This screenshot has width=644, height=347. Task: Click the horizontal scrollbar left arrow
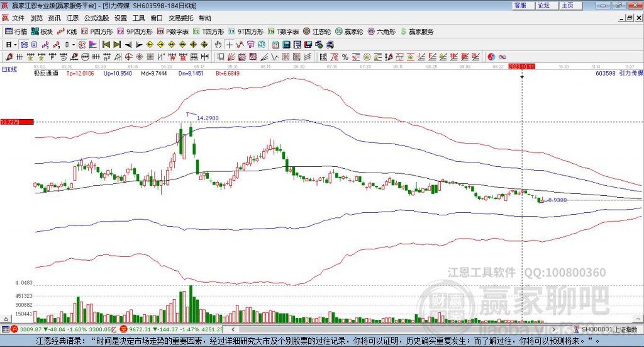click(233, 329)
